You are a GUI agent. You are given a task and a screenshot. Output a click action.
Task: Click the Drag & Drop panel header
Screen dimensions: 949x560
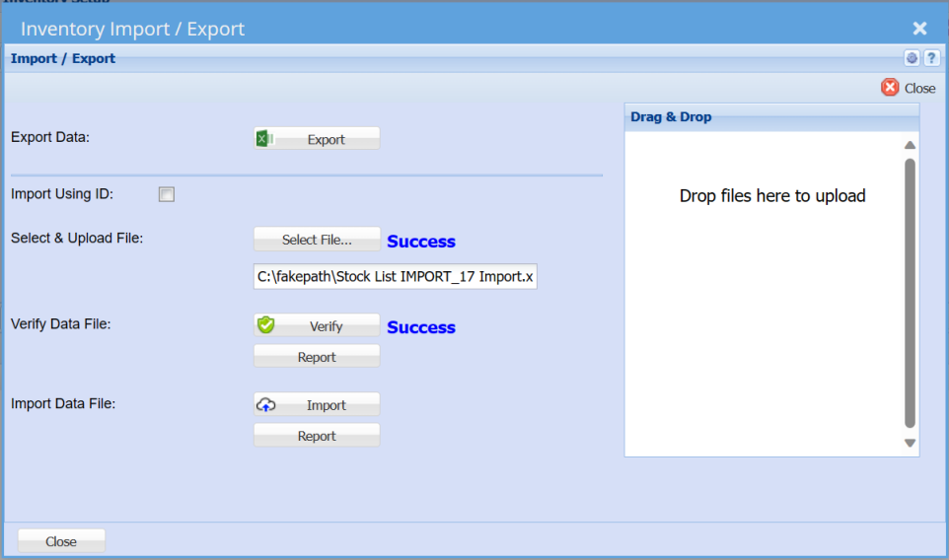pos(771,116)
